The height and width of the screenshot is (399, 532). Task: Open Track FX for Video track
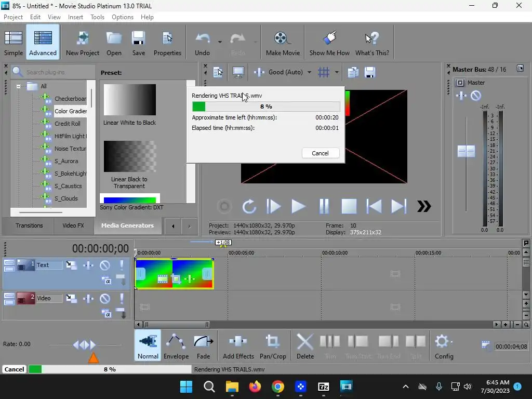point(88,299)
